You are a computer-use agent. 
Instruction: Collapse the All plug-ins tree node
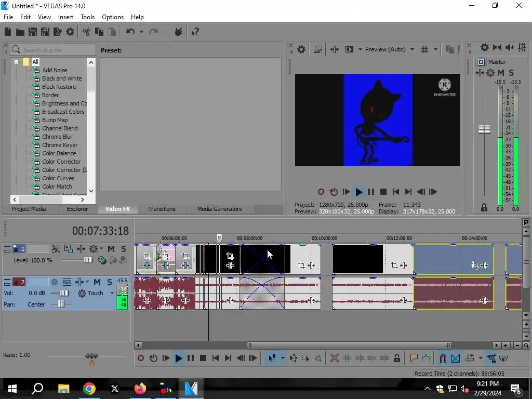16,62
